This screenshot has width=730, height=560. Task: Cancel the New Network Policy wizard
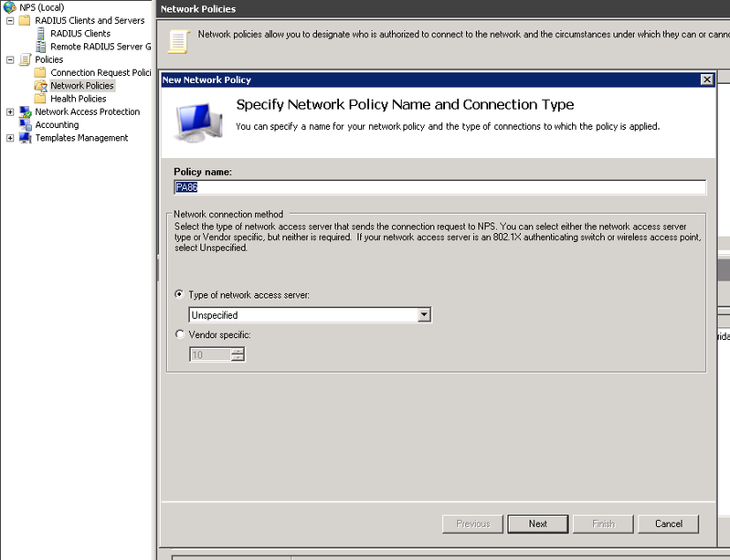669,523
